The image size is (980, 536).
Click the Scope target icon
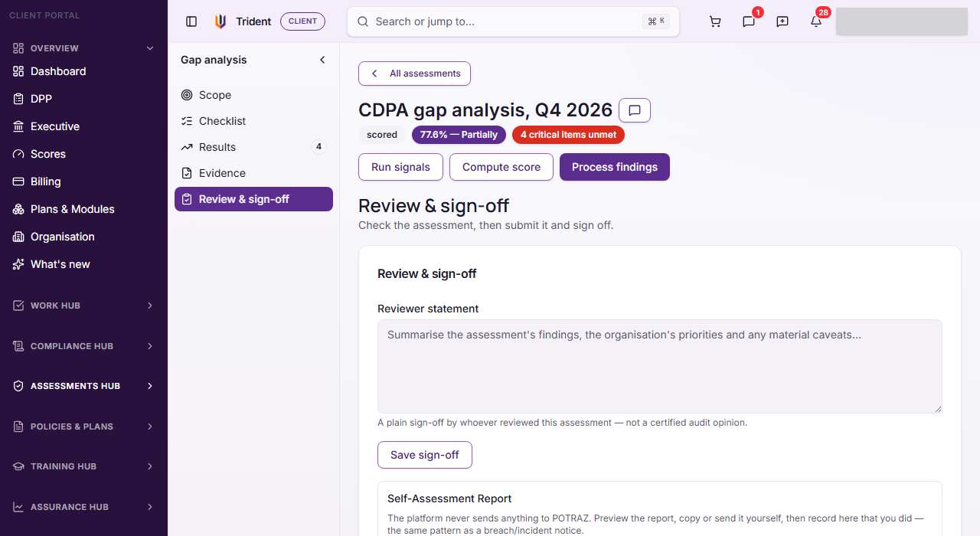coord(187,95)
